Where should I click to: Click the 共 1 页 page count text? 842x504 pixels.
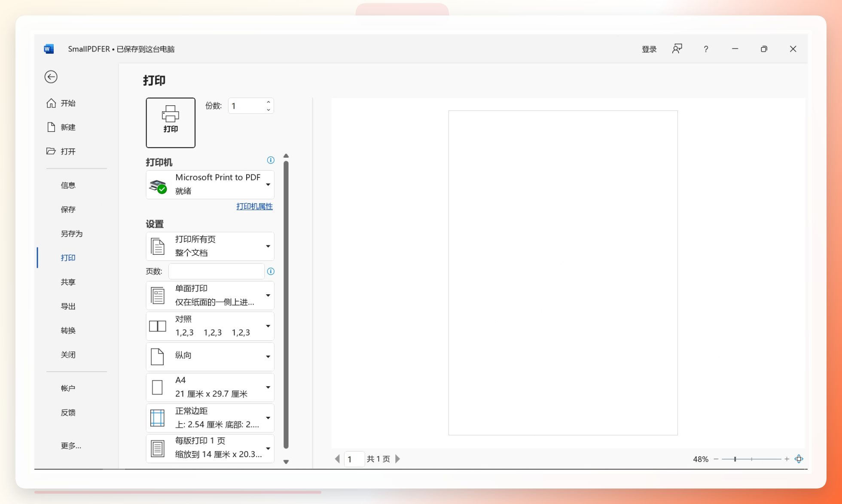(378, 459)
